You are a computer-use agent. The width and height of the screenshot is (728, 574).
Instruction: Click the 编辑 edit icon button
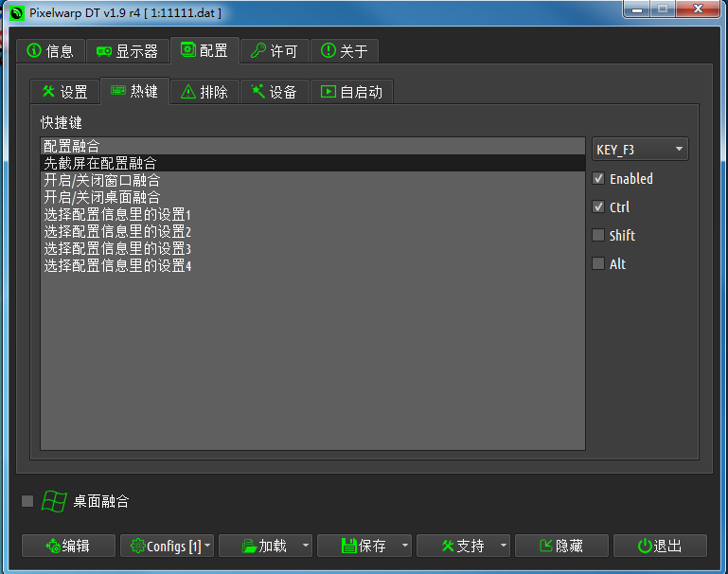coord(53,546)
